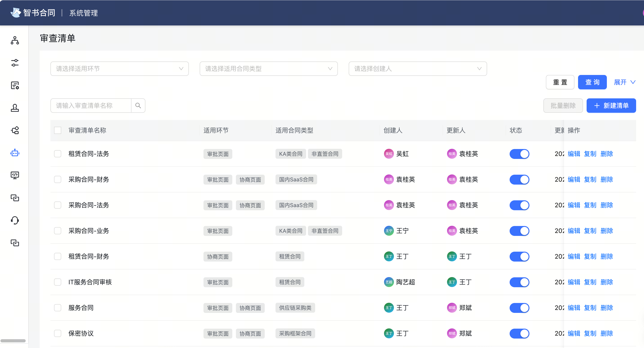Disable the status toggle for 租赁合同-法务

[520, 154]
